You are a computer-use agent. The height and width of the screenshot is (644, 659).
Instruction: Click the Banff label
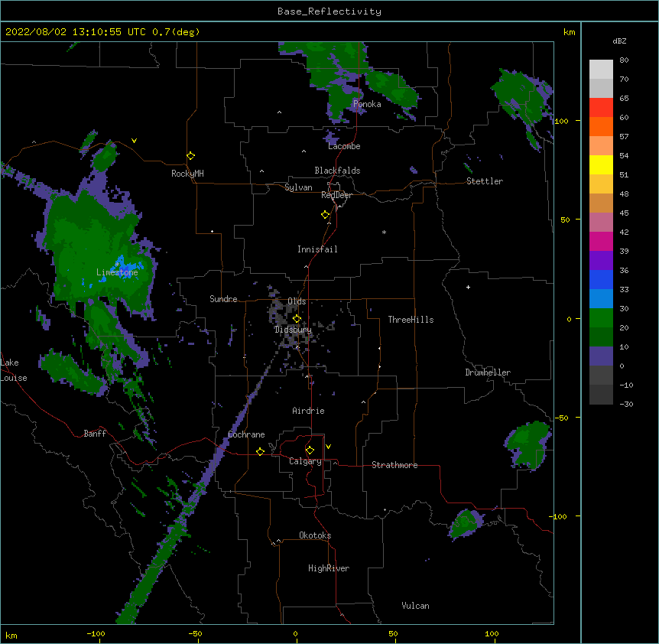(95, 434)
